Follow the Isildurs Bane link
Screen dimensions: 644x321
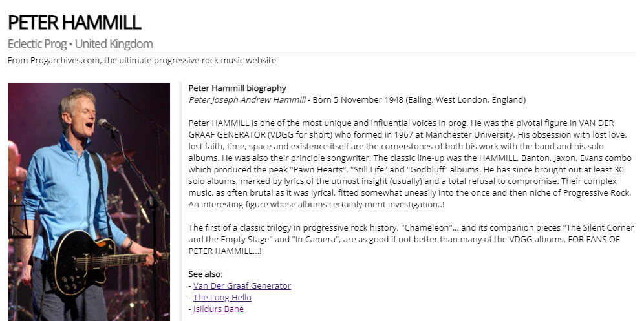pyautogui.click(x=218, y=309)
